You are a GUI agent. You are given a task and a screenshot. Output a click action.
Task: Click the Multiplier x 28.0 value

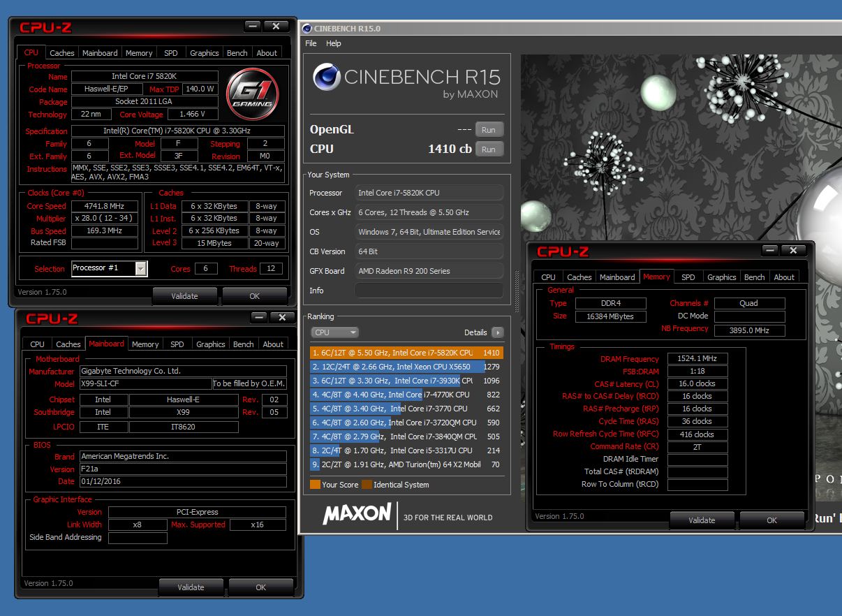coord(105,219)
